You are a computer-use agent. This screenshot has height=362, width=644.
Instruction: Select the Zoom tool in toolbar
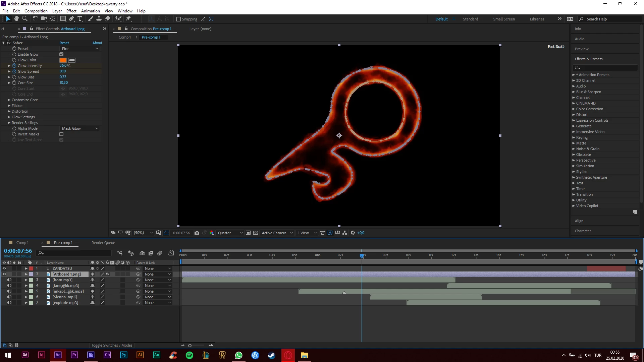pyautogui.click(x=24, y=19)
